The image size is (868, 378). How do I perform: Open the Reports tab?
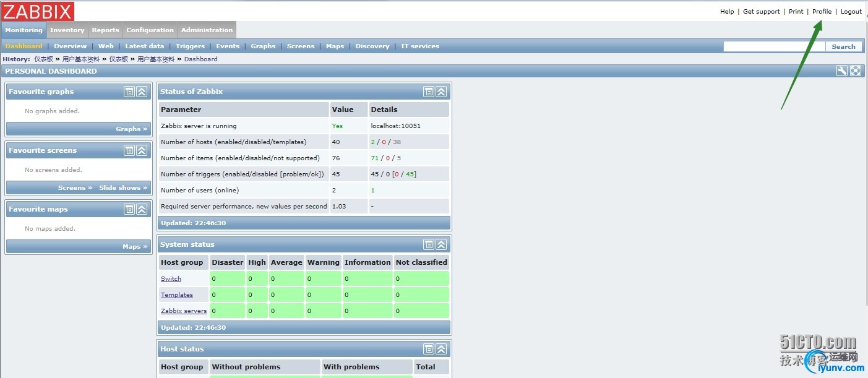tap(105, 30)
